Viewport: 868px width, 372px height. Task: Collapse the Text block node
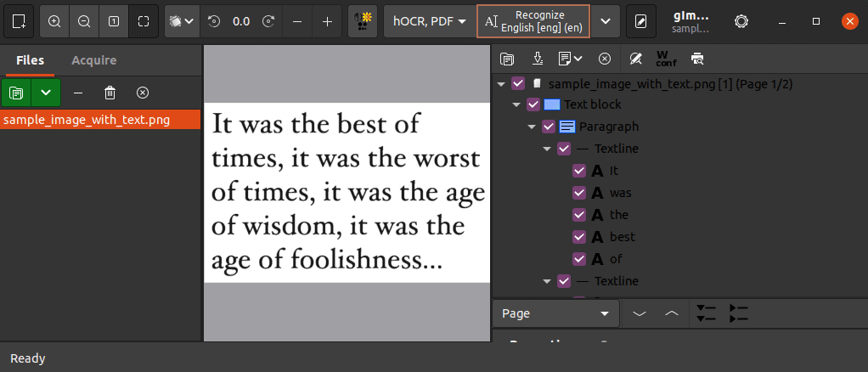click(516, 104)
